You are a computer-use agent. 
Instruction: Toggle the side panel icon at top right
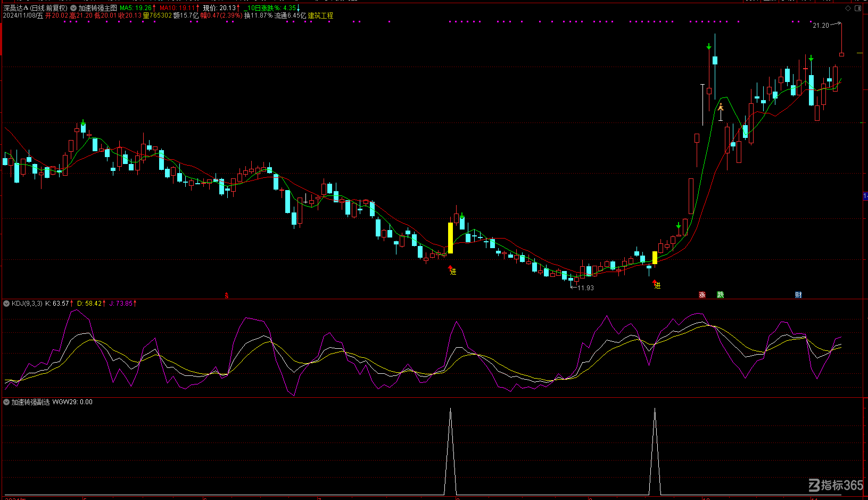858,8
